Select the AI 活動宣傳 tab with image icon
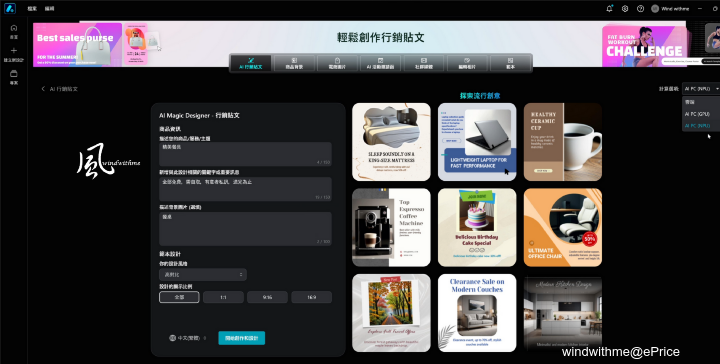The height and width of the screenshot is (364, 720). 381,63
